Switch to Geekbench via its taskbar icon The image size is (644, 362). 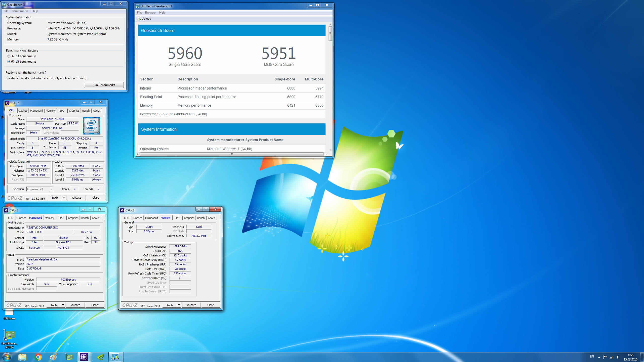coord(115,357)
